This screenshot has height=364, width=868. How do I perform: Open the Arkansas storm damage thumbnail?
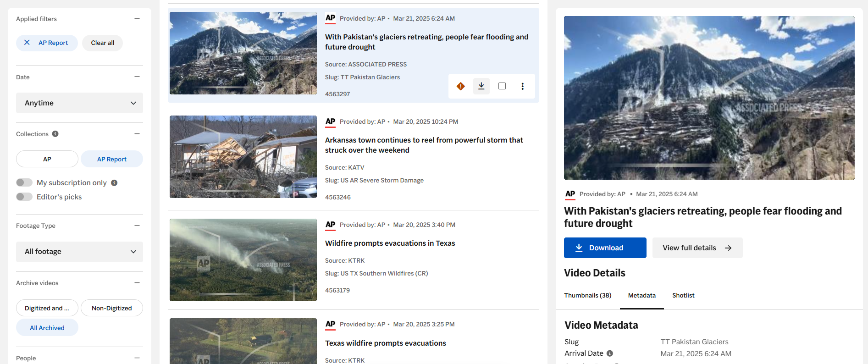[x=243, y=157]
